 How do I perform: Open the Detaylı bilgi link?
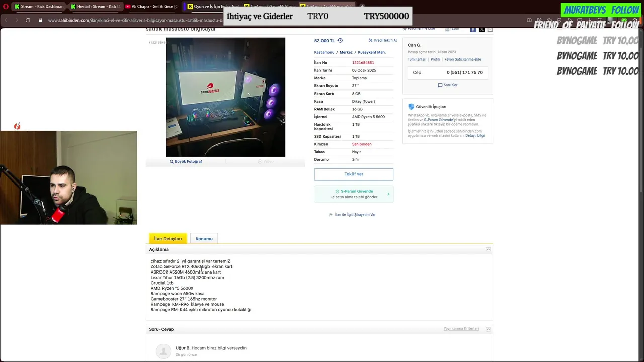tap(475, 136)
